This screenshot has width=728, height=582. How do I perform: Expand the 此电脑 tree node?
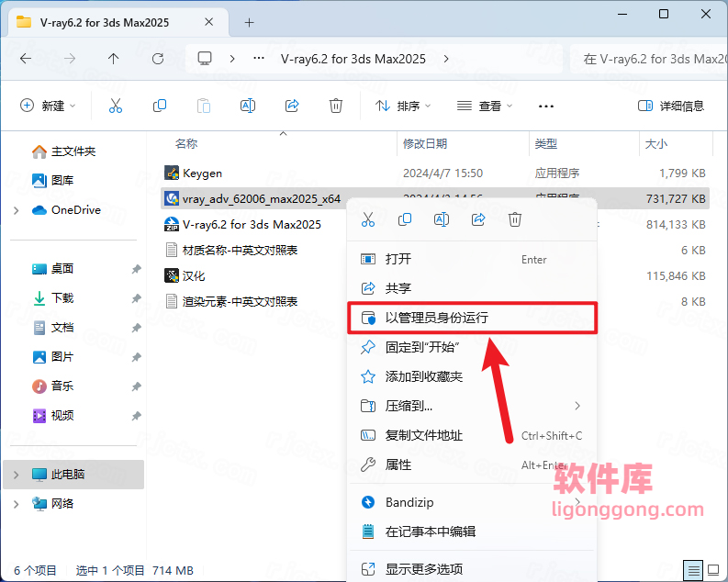(17, 475)
